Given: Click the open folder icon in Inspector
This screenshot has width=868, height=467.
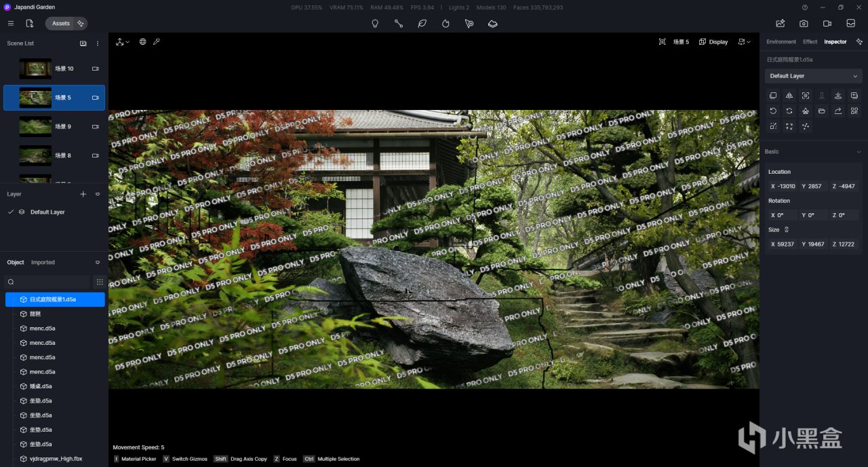Looking at the screenshot, I should tap(822, 111).
